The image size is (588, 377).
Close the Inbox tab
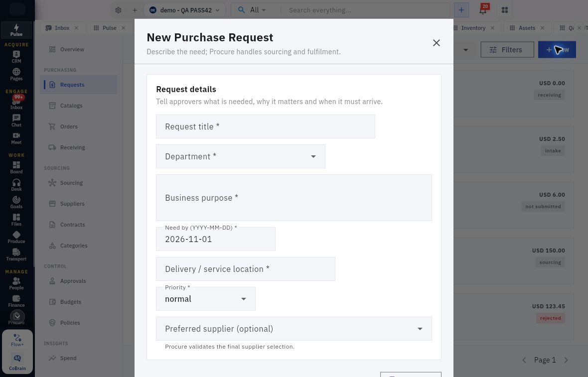tap(76, 28)
